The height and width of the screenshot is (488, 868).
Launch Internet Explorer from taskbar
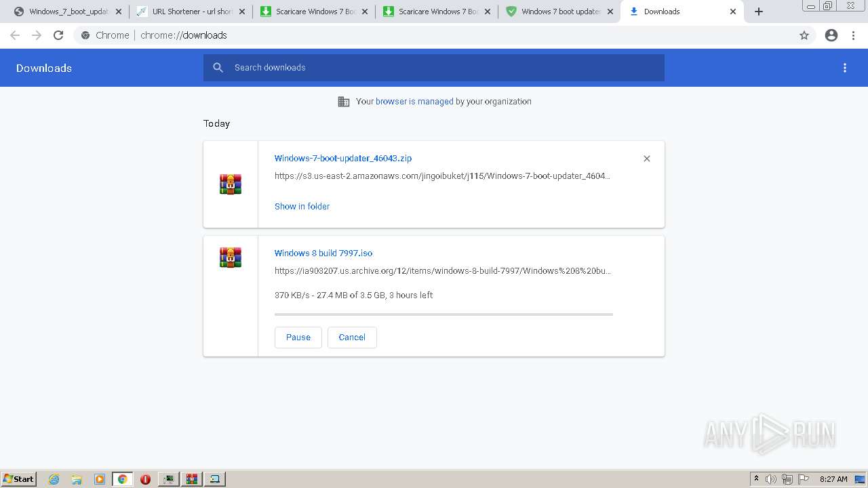pos(54,479)
